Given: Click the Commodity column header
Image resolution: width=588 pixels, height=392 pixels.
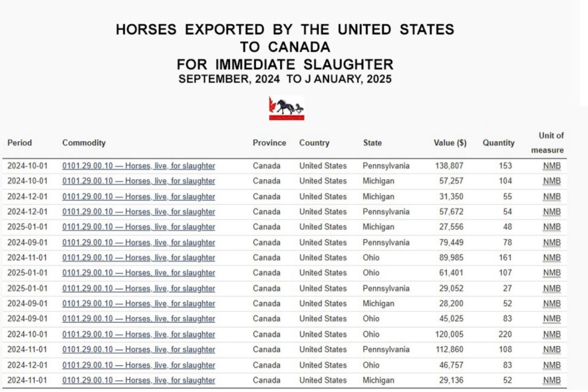Looking at the screenshot, I should [84, 143].
